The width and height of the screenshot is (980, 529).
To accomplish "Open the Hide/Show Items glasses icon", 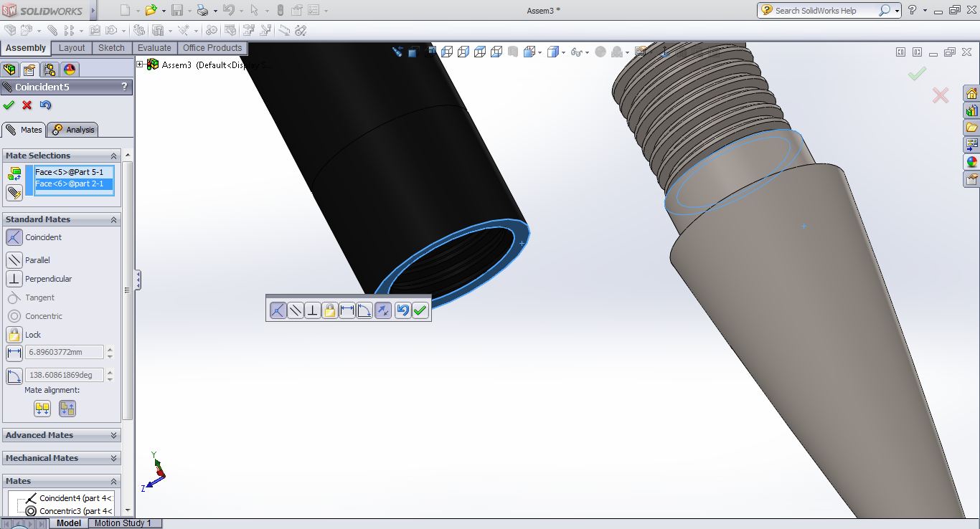I will pyautogui.click(x=575, y=52).
